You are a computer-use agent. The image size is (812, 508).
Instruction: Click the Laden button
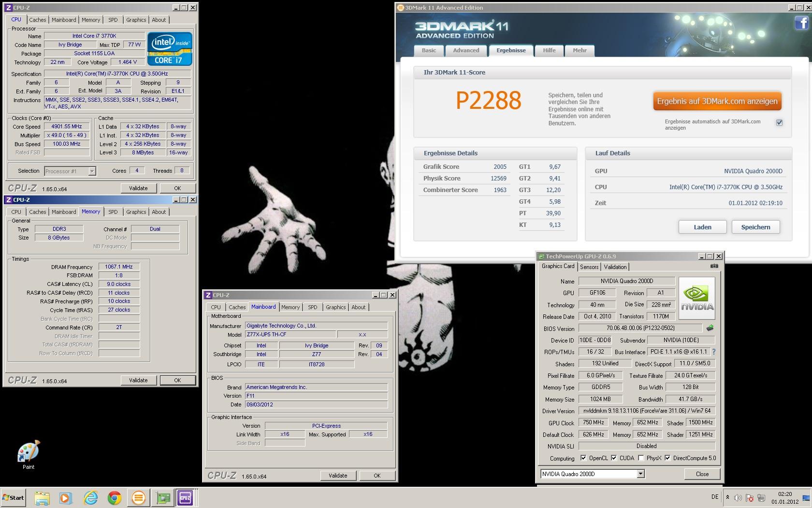point(702,227)
